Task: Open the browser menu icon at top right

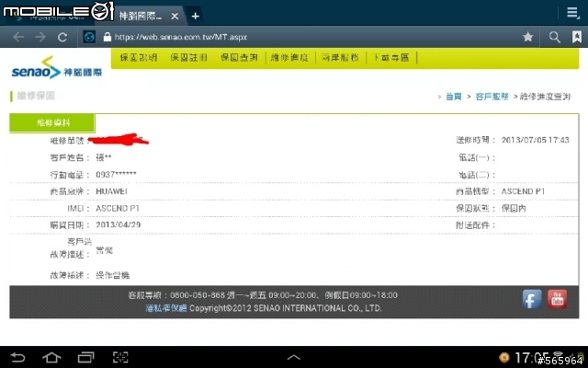Action: pyautogui.click(x=572, y=13)
